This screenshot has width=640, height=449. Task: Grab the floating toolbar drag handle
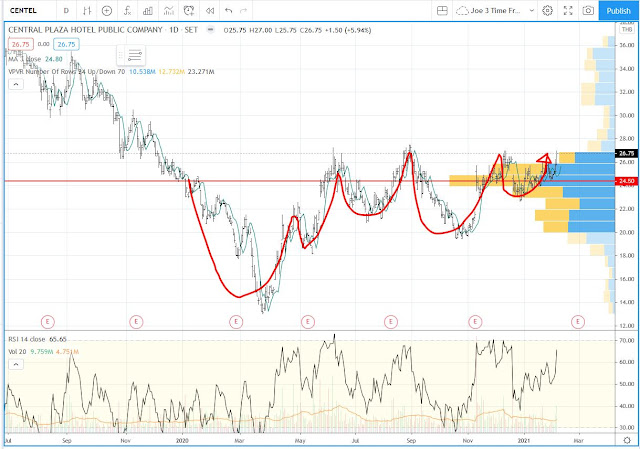click(120, 55)
